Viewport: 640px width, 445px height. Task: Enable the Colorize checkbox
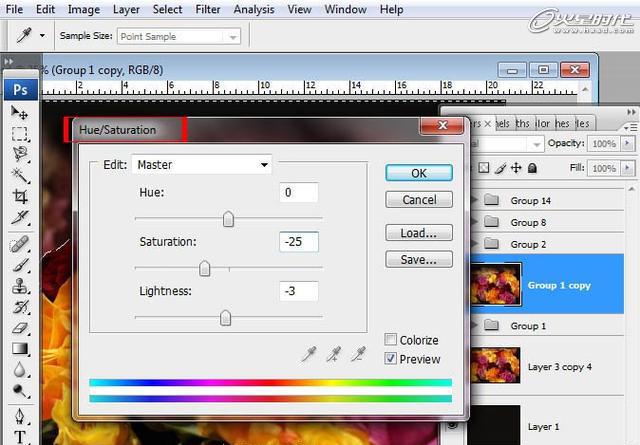point(391,339)
